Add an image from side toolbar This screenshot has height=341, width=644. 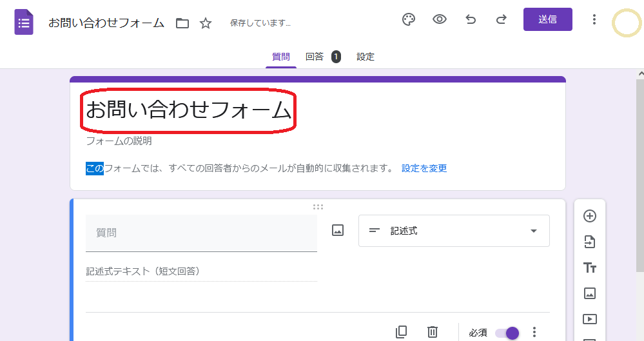point(590,293)
